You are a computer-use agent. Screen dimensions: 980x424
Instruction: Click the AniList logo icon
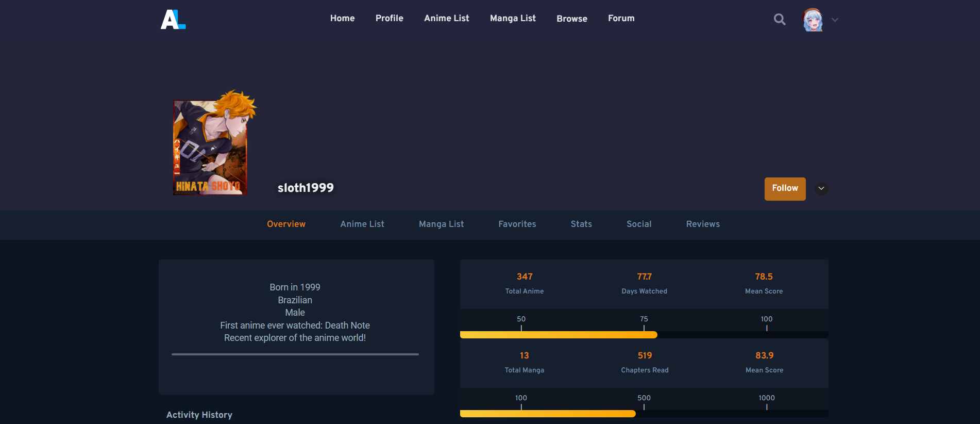coord(173,20)
